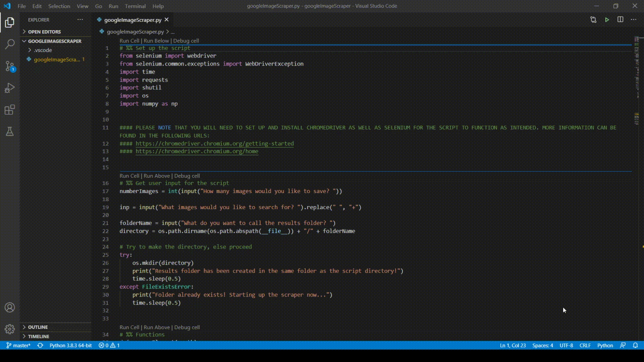
Task: Place cursor on the os.mkdir(directory) line
Action: (x=163, y=263)
